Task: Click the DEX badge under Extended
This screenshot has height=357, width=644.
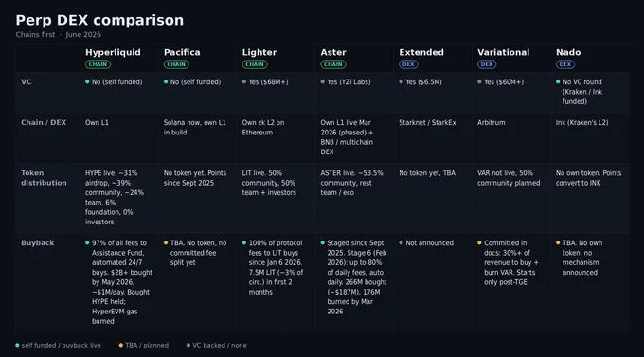Action: (x=408, y=64)
